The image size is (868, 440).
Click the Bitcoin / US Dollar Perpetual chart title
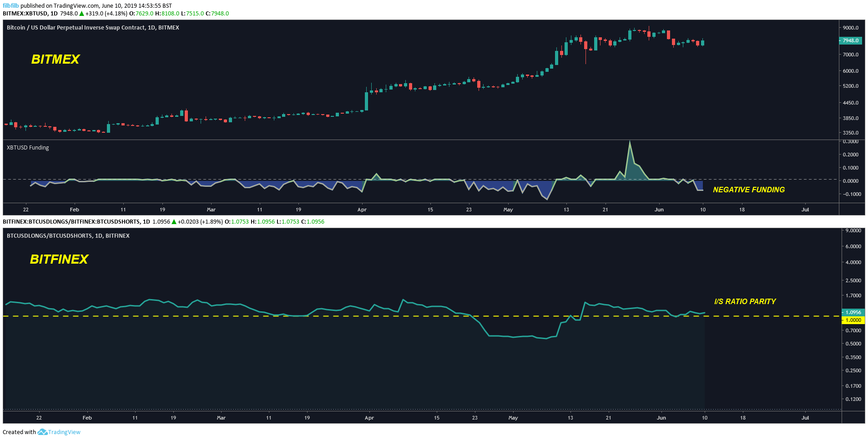tap(93, 28)
